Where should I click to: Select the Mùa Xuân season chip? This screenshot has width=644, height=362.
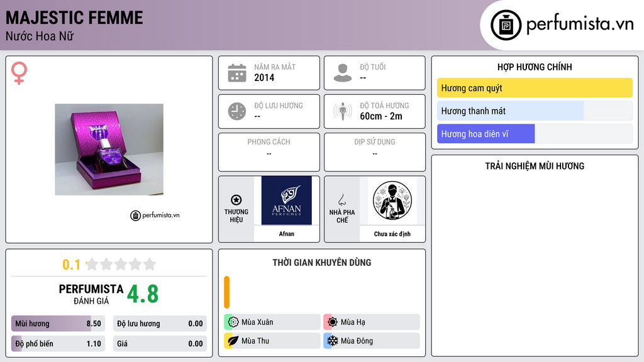[x=272, y=322]
